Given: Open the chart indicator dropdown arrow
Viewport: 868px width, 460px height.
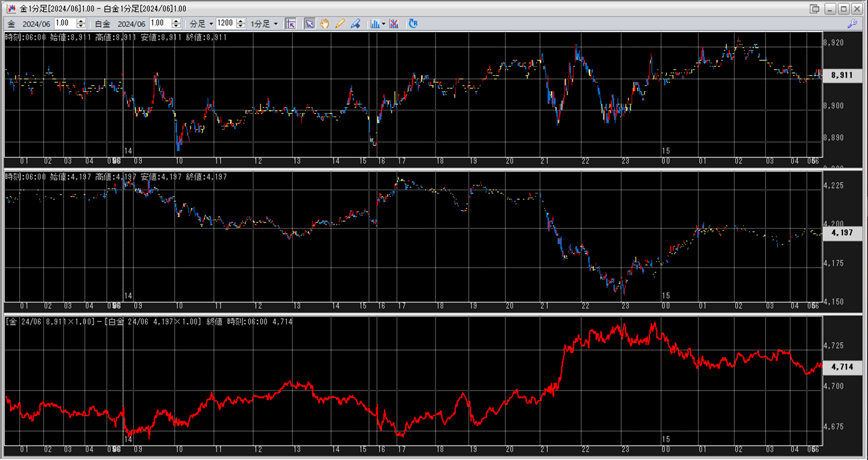Looking at the screenshot, I should pos(384,24).
